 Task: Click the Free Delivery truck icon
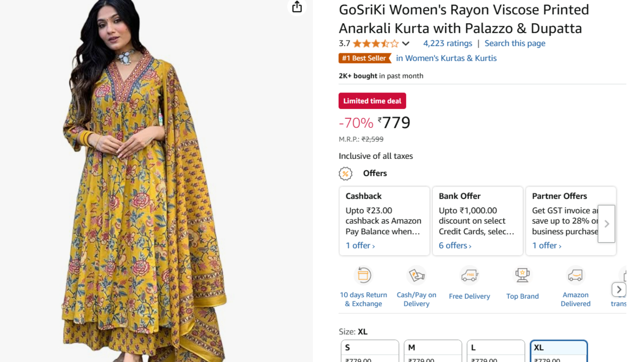click(x=469, y=275)
